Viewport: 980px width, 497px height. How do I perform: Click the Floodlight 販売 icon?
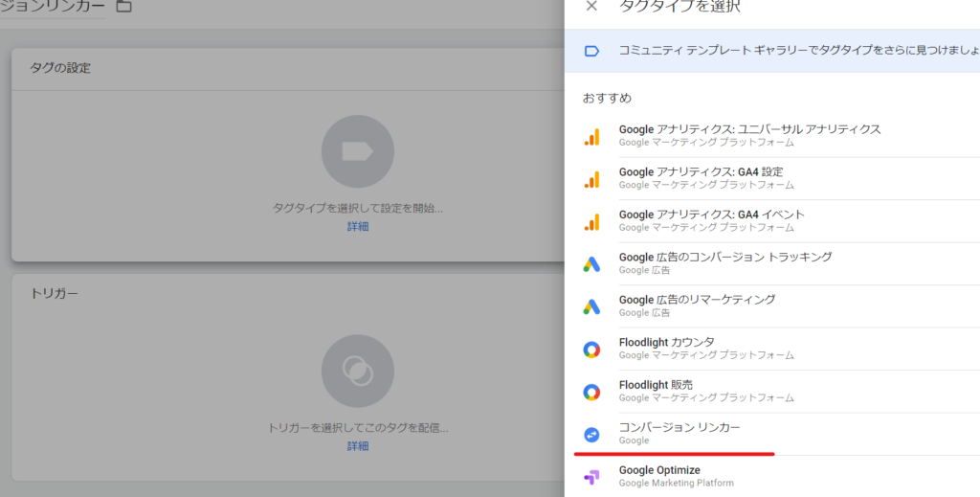pyautogui.click(x=591, y=392)
